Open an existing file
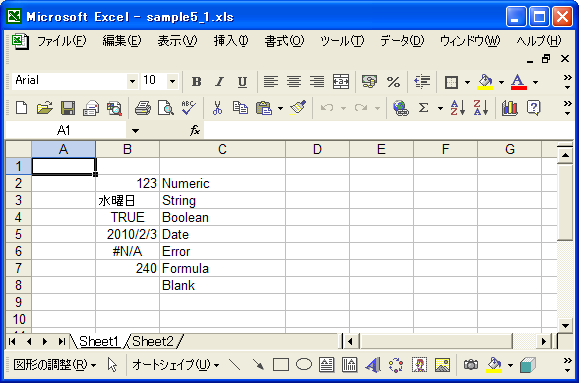The height and width of the screenshot is (383, 579). point(45,108)
